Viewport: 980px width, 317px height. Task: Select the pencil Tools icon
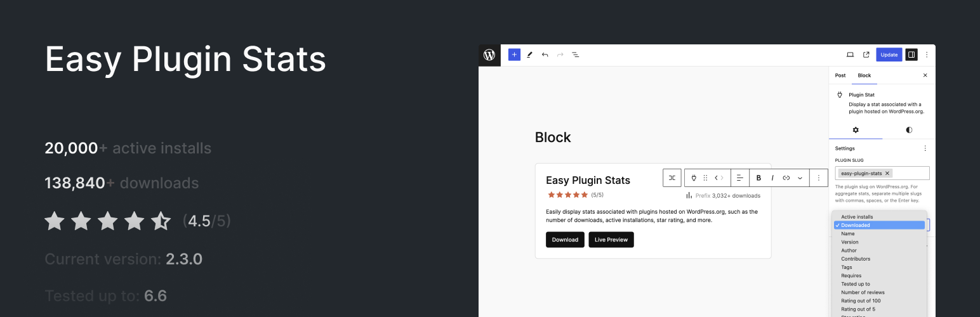[529, 55]
